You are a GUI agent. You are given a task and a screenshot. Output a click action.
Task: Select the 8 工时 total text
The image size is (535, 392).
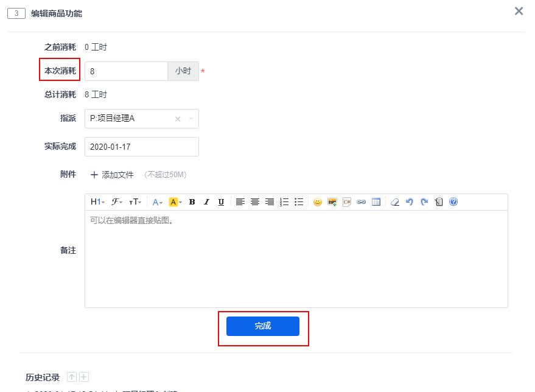coord(96,94)
